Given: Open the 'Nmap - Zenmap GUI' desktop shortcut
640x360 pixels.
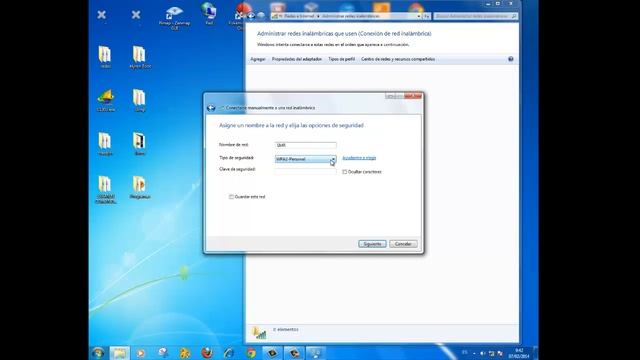Looking at the screenshot, I should point(174,18).
